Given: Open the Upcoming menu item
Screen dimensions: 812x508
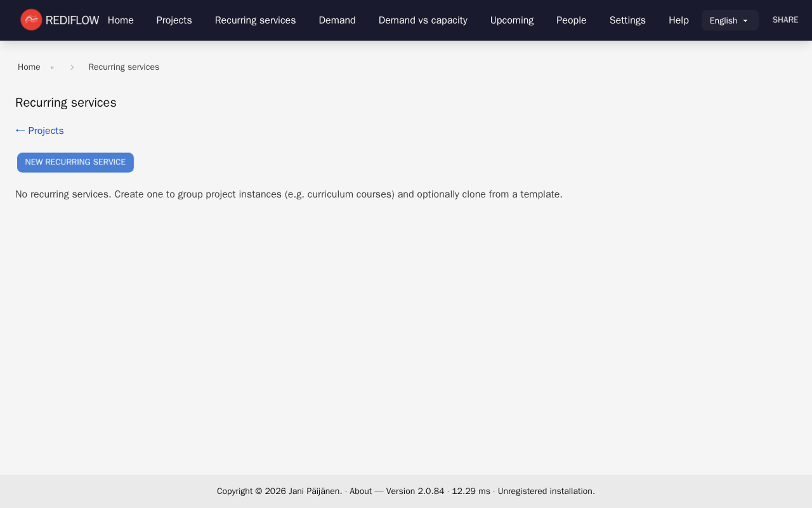Looking at the screenshot, I should point(511,20).
